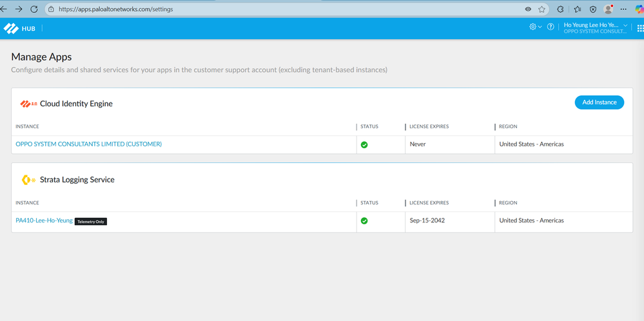Screen dimensions: 644x321
Task: Click the 'Never' license expiry cell
Action: tap(450, 144)
